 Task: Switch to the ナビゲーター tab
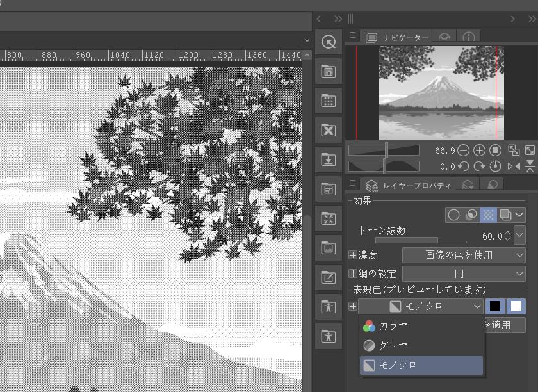(396, 37)
